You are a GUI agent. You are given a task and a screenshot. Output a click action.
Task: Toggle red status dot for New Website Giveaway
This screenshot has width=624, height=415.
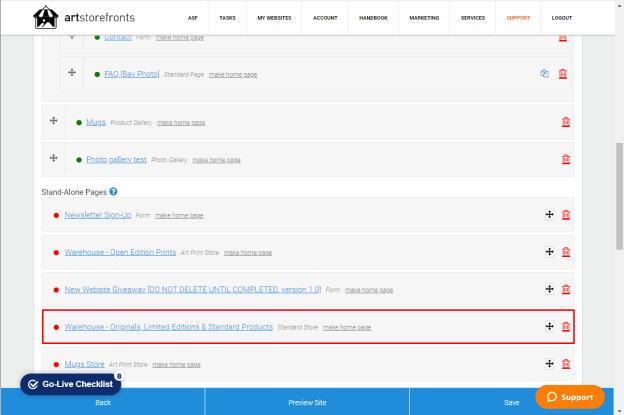point(57,290)
